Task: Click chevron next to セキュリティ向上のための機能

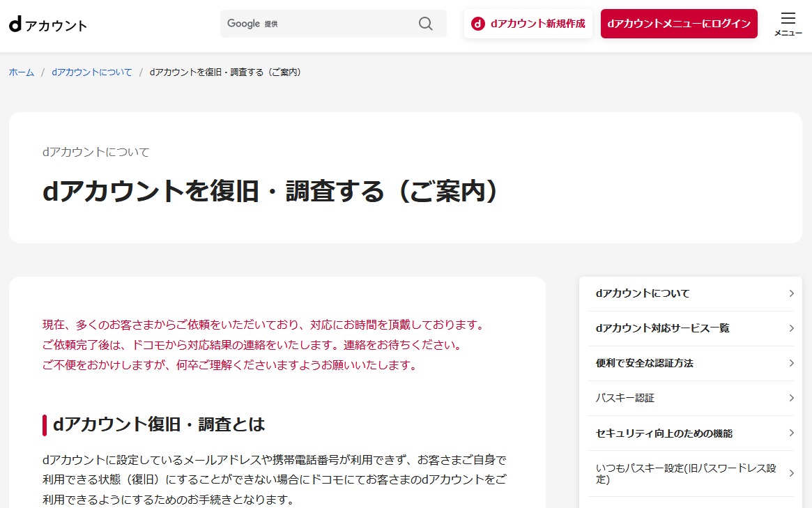Action: [x=791, y=433]
